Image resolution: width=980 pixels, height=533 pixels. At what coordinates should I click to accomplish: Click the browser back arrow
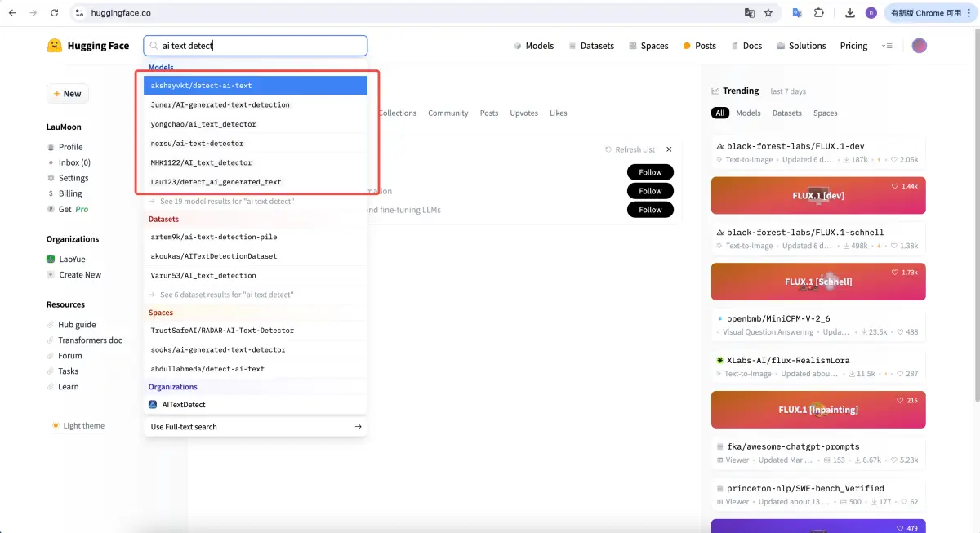(x=12, y=13)
